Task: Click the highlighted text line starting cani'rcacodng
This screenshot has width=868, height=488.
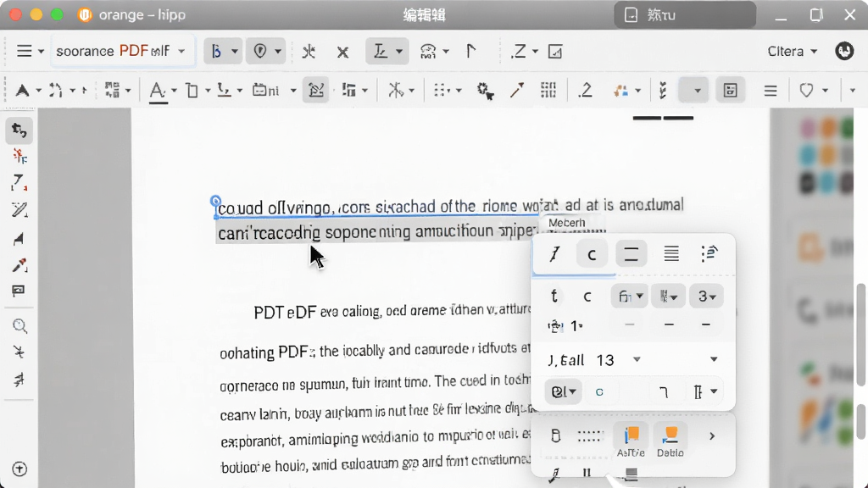Action: tap(377, 232)
